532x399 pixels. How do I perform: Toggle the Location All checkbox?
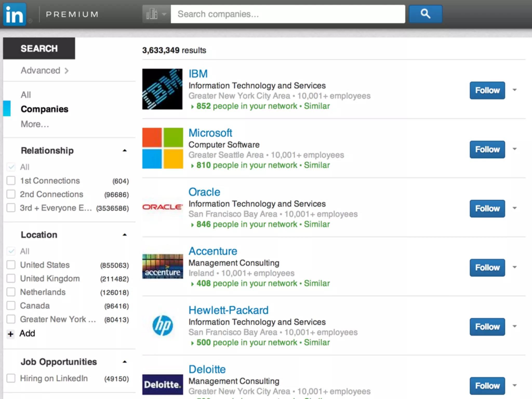[x=11, y=251]
